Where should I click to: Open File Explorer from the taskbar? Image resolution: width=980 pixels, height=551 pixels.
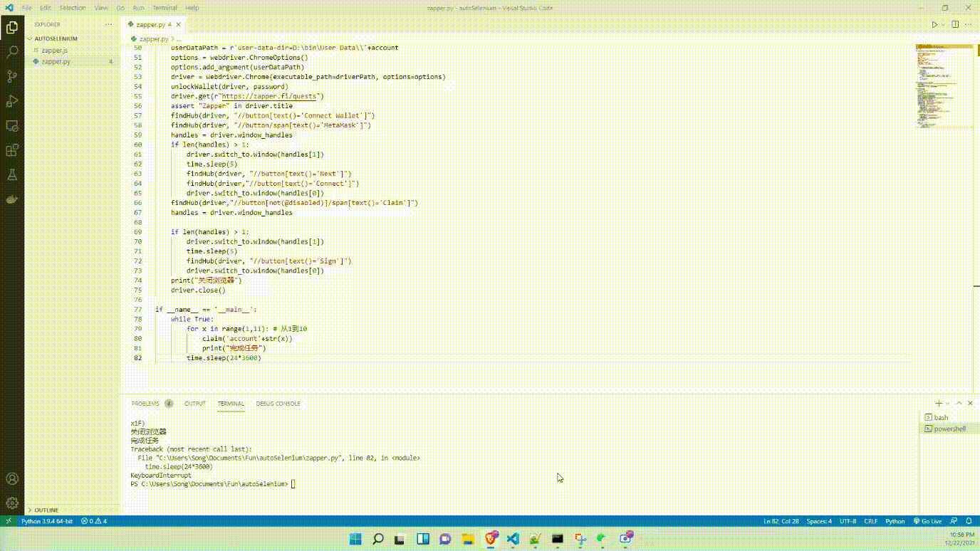468,538
